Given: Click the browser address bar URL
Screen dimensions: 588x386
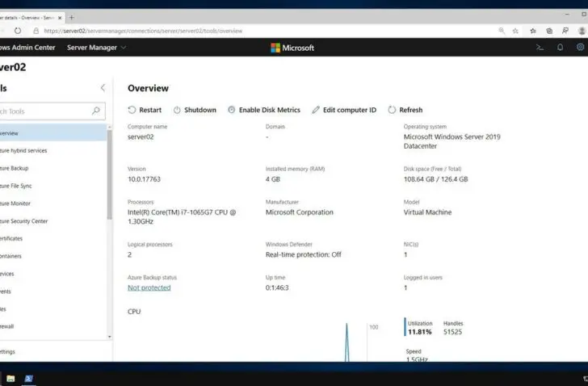Looking at the screenshot, I should point(143,31).
